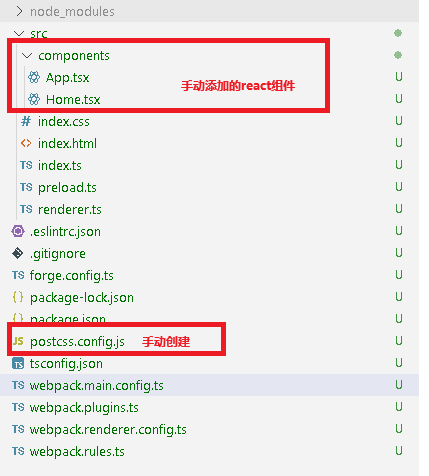Screen dimensions: 429x476
Task: Open postcss.config.js file
Action: 77,342
